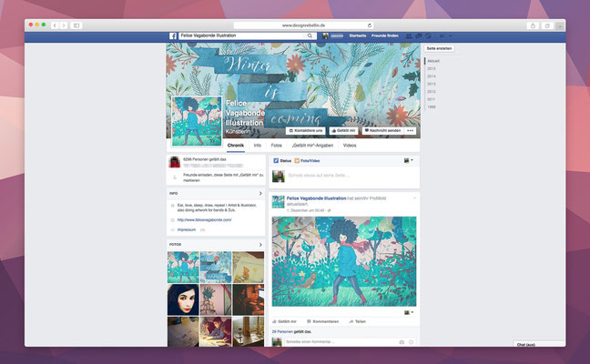Show all tabs in Safari

point(547,25)
